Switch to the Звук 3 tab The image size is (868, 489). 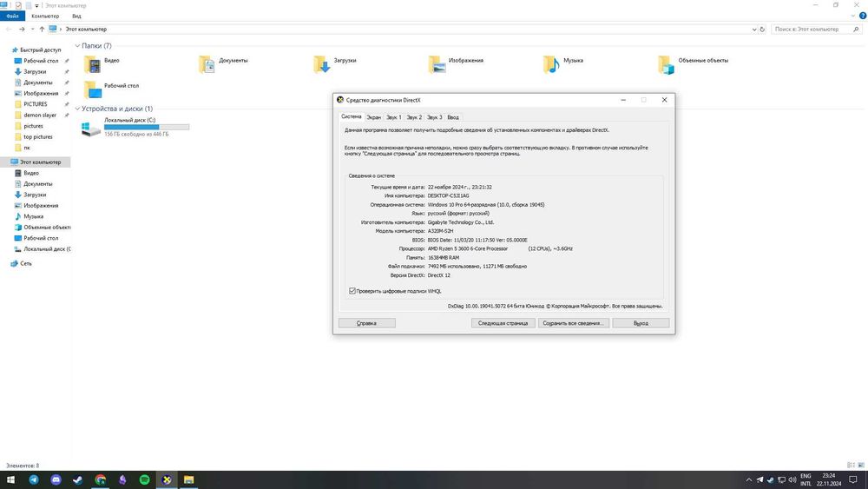[435, 117]
